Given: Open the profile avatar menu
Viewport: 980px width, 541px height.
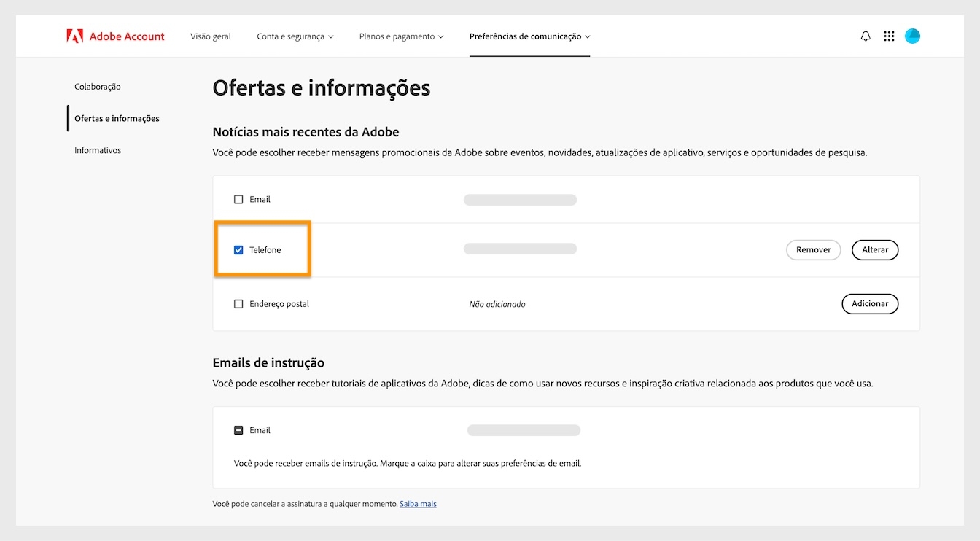Looking at the screenshot, I should pyautogui.click(x=911, y=35).
